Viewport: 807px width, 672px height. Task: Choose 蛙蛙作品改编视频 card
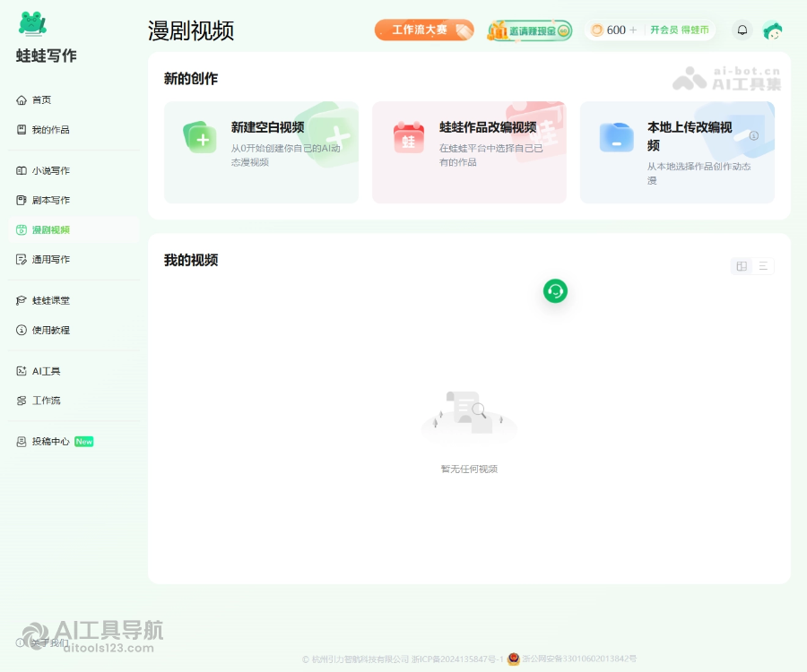(469, 152)
